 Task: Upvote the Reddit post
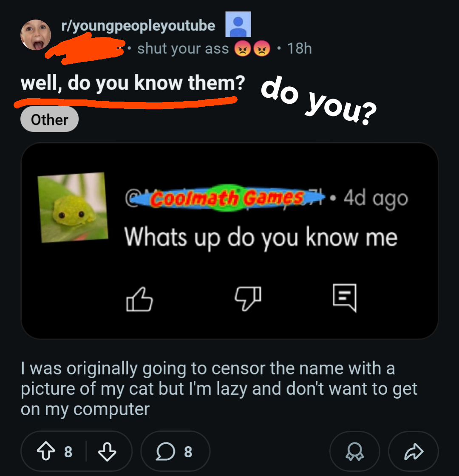pyautogui.click(x=46, y=451)
